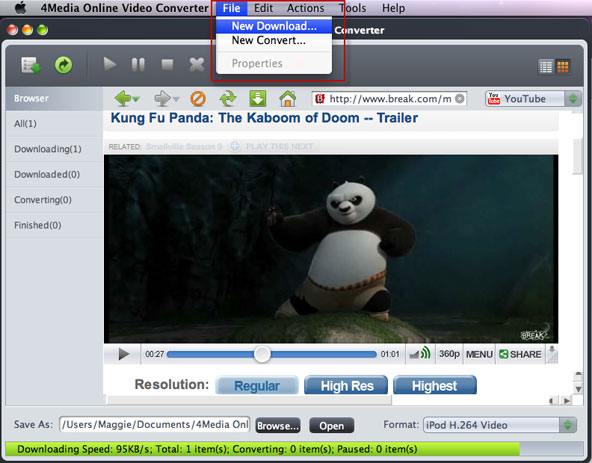Click the site favicon in the address bar

(x=320, y=99)
